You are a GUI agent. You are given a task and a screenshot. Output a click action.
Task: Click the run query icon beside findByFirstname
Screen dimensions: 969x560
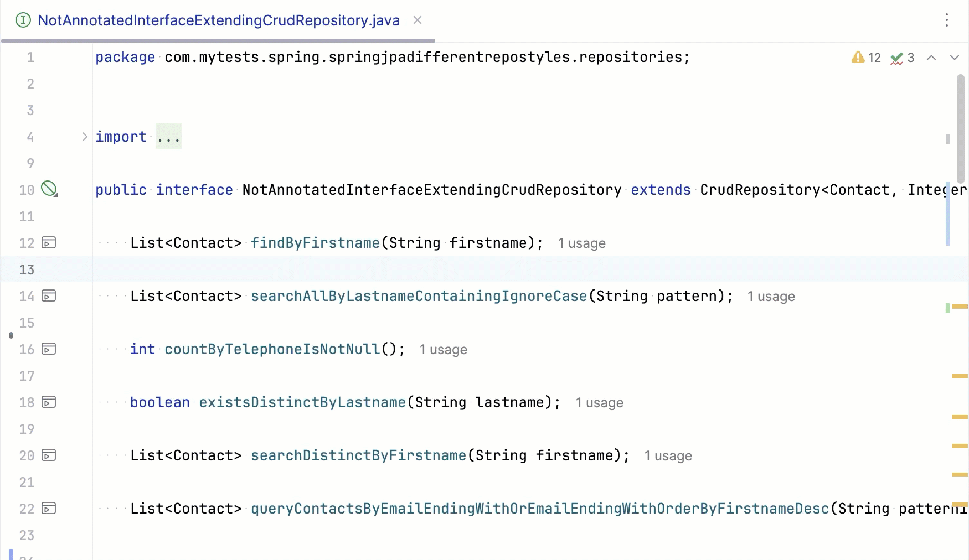[49, 243]
